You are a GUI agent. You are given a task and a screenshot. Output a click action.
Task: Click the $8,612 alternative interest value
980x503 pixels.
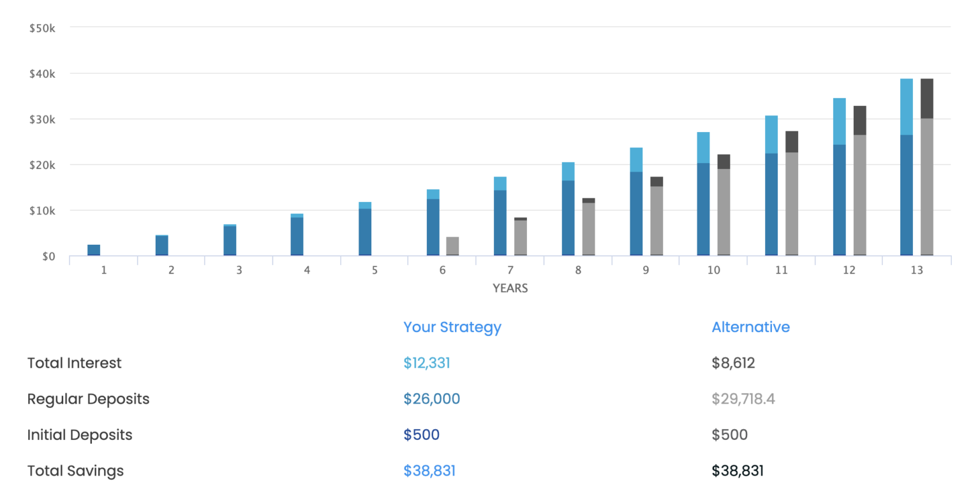[x=733, y=363]
